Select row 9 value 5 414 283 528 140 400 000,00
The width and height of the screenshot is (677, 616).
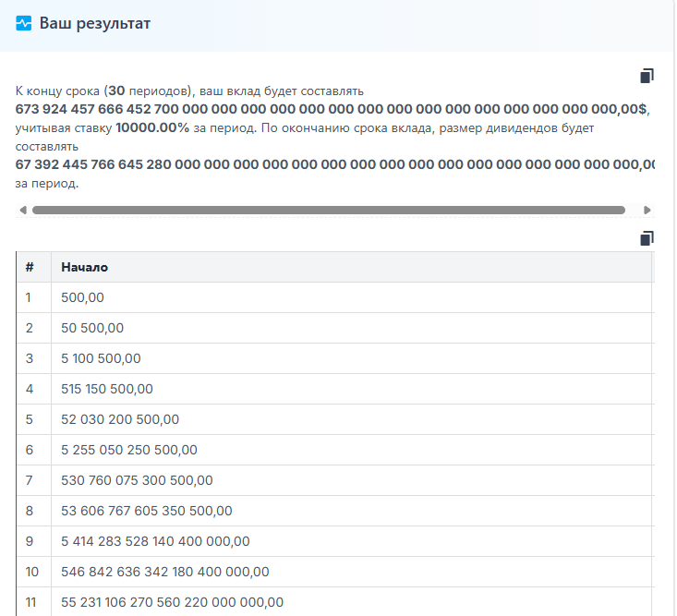[155, 541]
